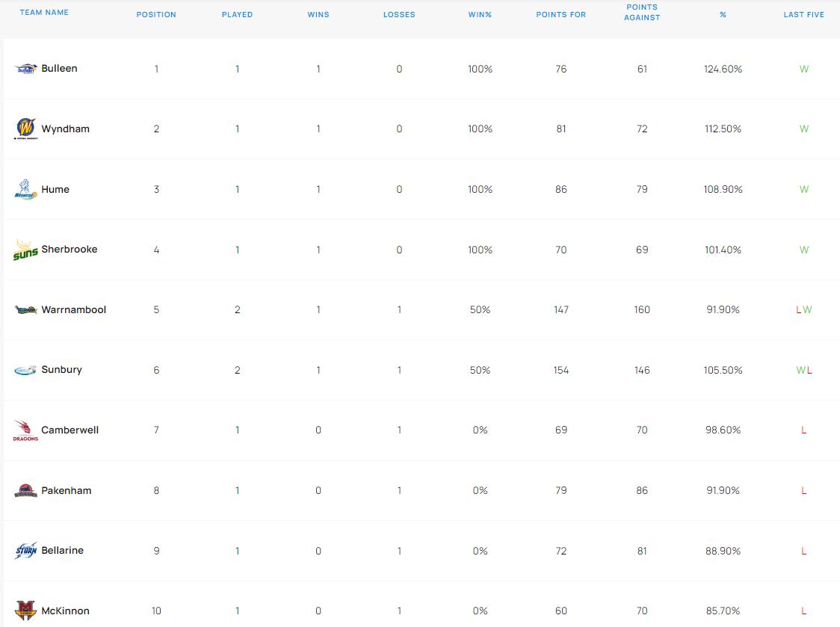840x627 pixels.
Task: Select McKinnon's 85.70% percentage value
Action: click(x=723, y=611)
